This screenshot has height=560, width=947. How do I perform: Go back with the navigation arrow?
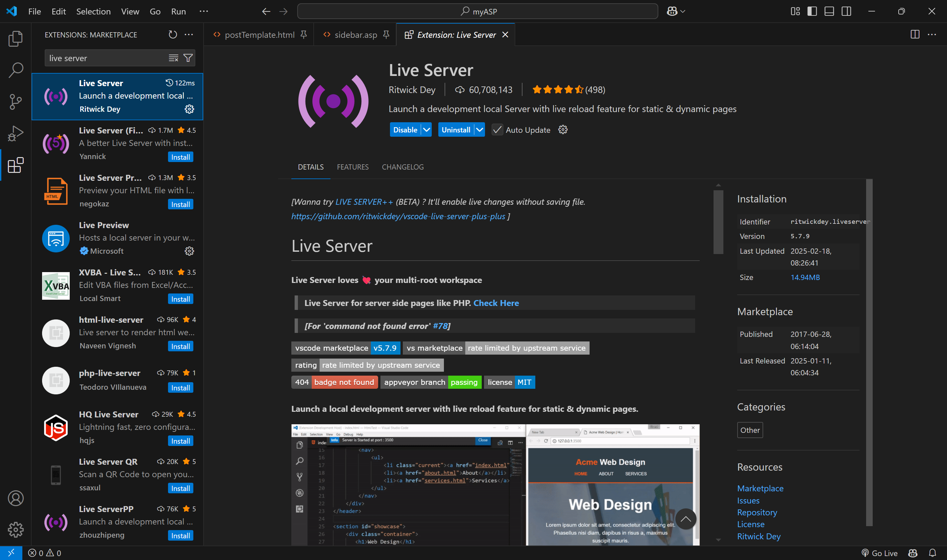click(x=266, y=11)
